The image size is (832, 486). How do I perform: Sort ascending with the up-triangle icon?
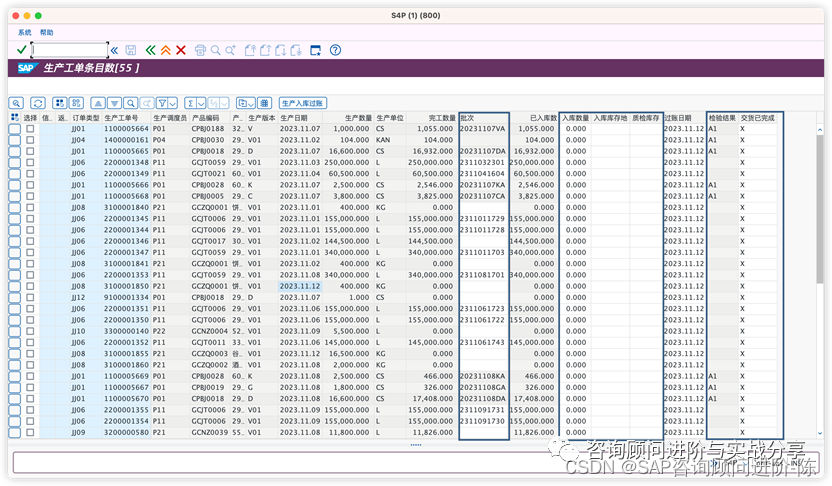click(98, 103)
